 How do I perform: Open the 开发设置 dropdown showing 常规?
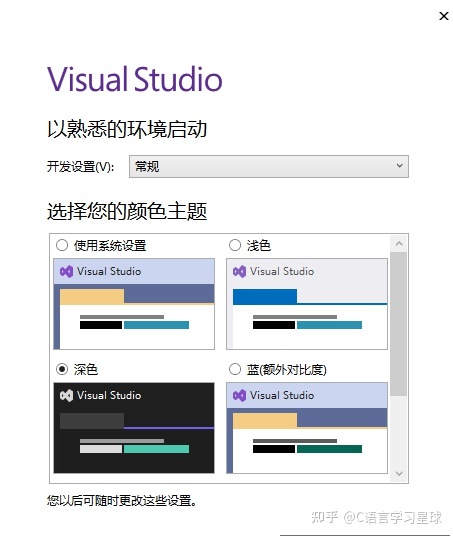269,166
